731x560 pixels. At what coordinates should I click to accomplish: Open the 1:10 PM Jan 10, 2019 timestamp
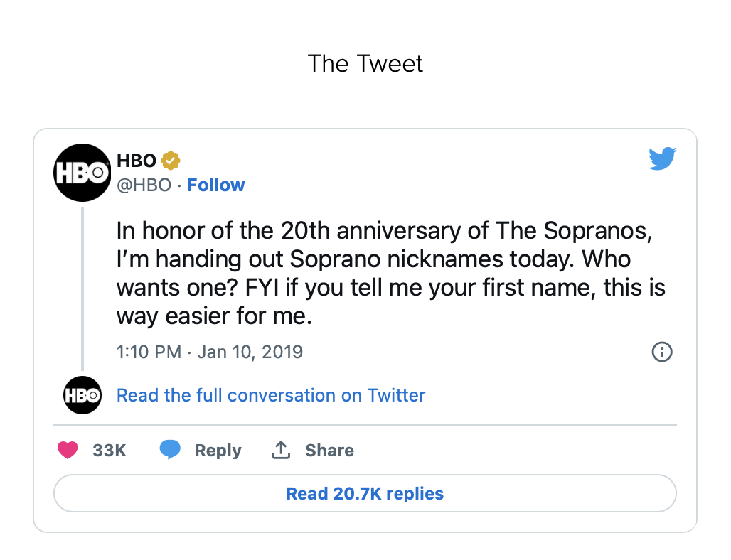(210, 352)
